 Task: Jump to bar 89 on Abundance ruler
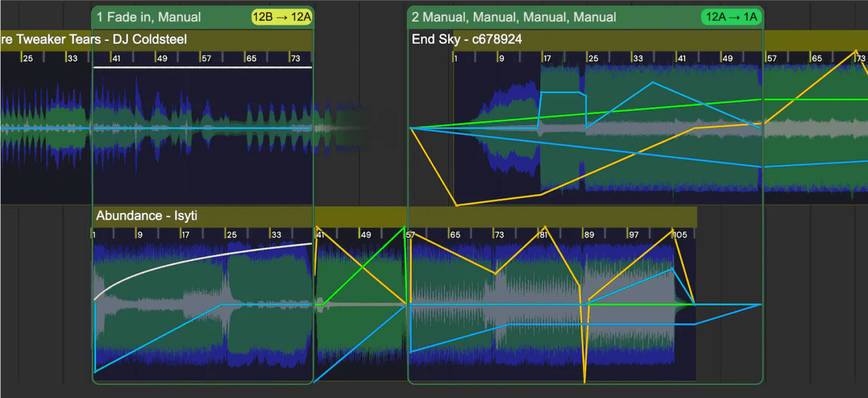coord(588,235)
